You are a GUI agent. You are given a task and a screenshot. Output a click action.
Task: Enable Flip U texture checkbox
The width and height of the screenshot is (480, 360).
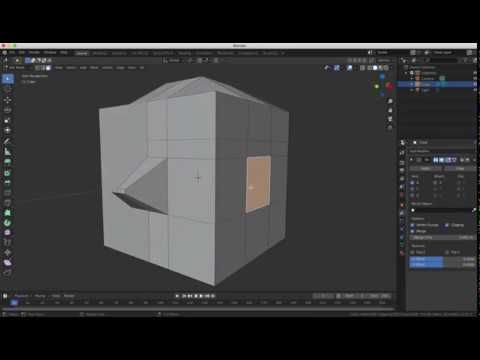(413, 252)
